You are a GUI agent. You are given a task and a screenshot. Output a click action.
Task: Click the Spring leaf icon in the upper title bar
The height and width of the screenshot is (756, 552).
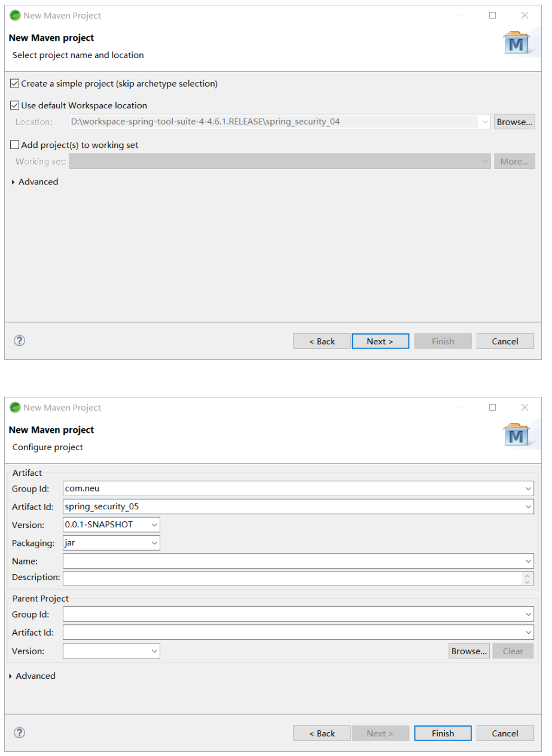coord(15,16)
